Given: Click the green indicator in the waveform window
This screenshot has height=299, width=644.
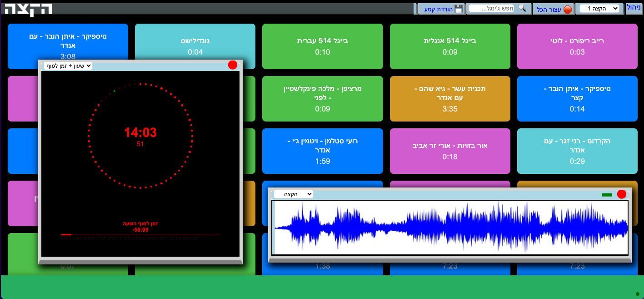Looking at the screenshot, I should 607,195.
